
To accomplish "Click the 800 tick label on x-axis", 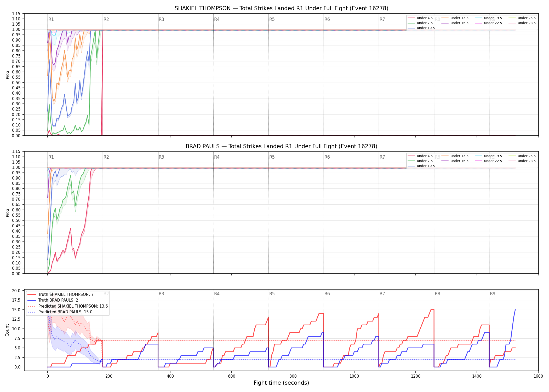I will click(x=293, y=376).
